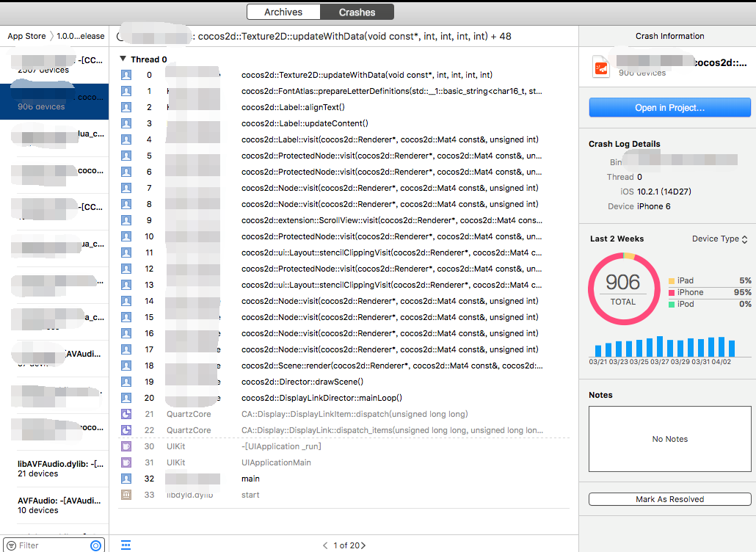Screen dimensions: 756x552
Task: Click the iPhone pink legend swatch
Action: (x=671, y=292)
